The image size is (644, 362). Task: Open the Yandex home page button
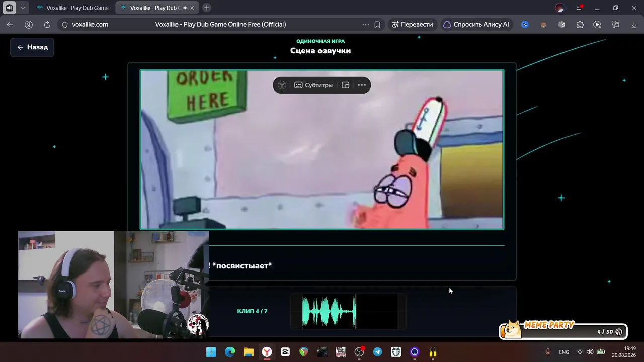coord(29,24)
